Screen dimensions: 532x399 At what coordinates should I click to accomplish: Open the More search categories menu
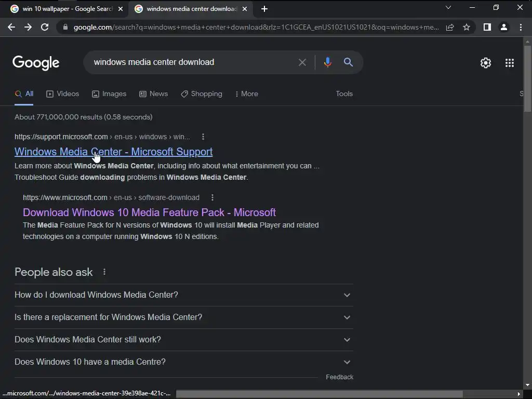point(247,94)
